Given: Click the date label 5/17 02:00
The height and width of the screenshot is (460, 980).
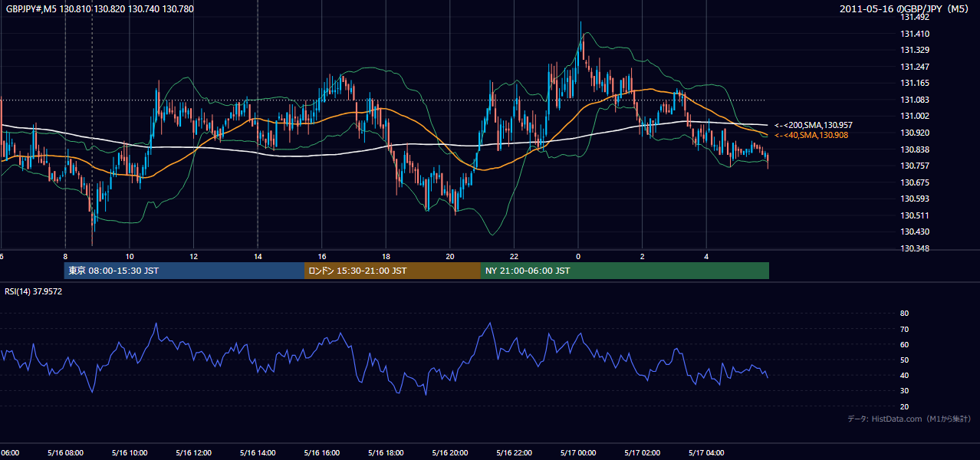Looking at the screenshot, I should click(x=642, y=453).
